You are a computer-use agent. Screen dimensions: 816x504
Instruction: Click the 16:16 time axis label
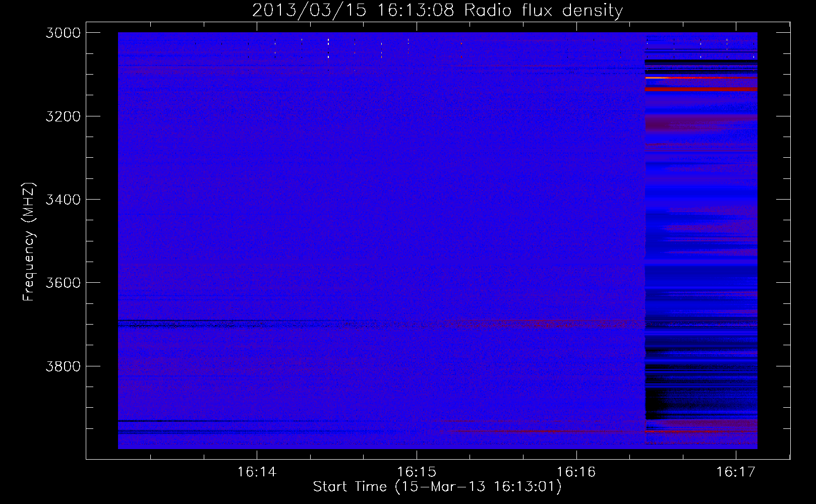576,472
